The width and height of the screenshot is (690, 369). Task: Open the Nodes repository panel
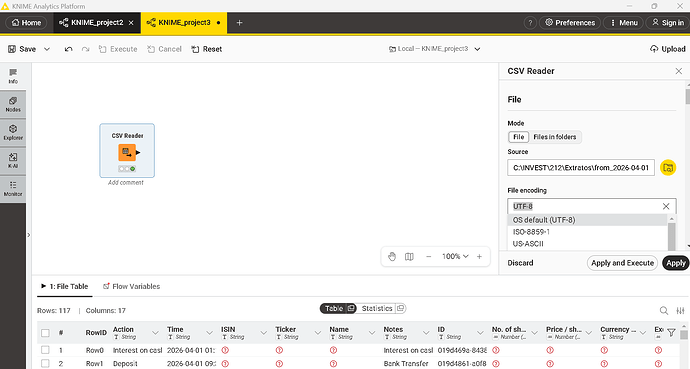(x=13, y=104)
